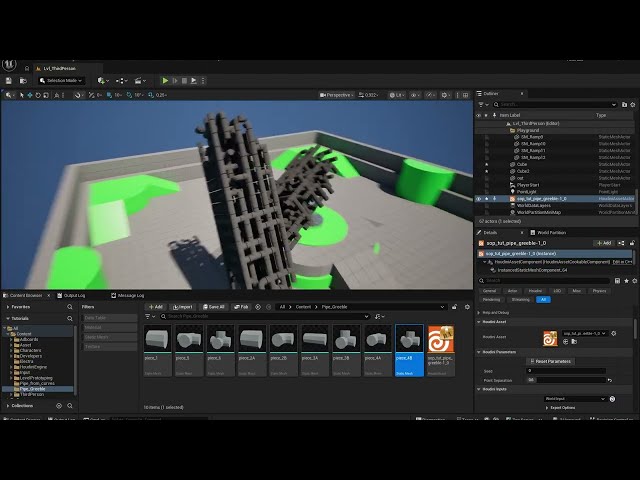The image size is (640, 480).
Task: Open the World Input type dropdown
Action: click(x=576, y=399)
